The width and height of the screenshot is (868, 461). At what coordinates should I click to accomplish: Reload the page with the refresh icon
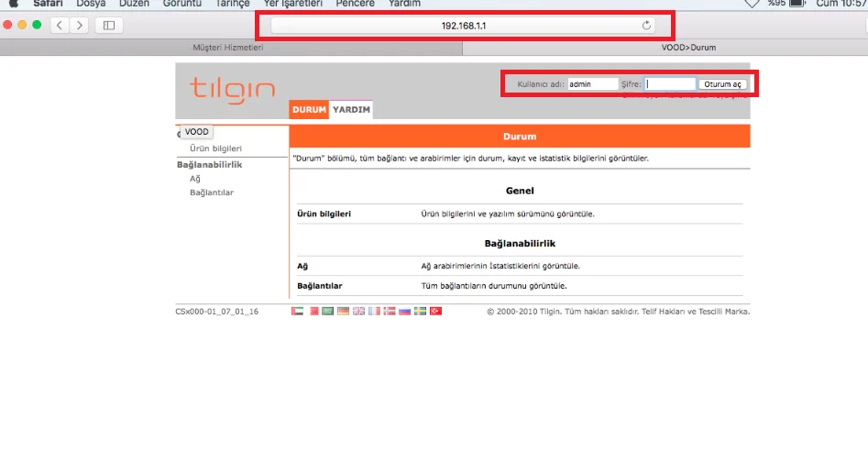click(647, 26)
